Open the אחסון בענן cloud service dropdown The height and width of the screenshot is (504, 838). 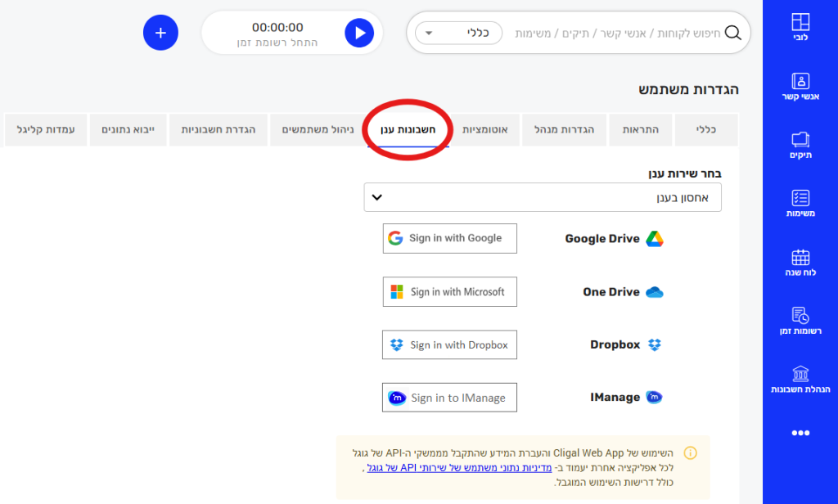[x=543, y=197]
